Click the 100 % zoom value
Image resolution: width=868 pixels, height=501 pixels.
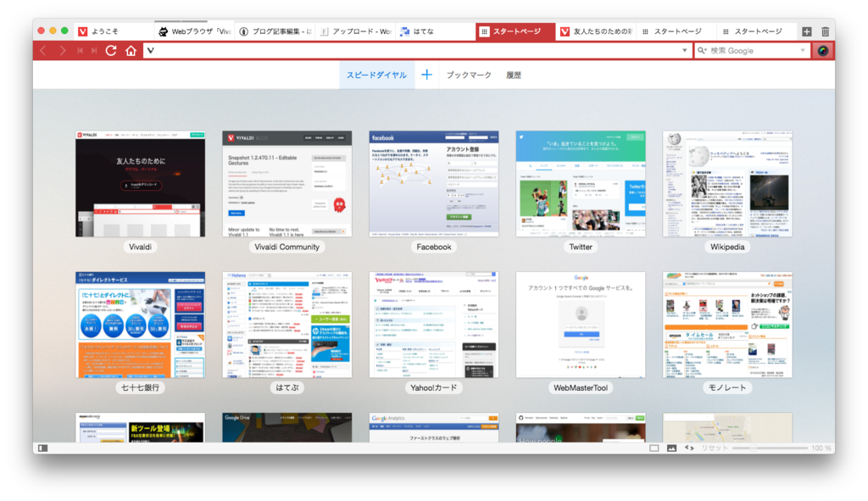[x=821, y=448]
